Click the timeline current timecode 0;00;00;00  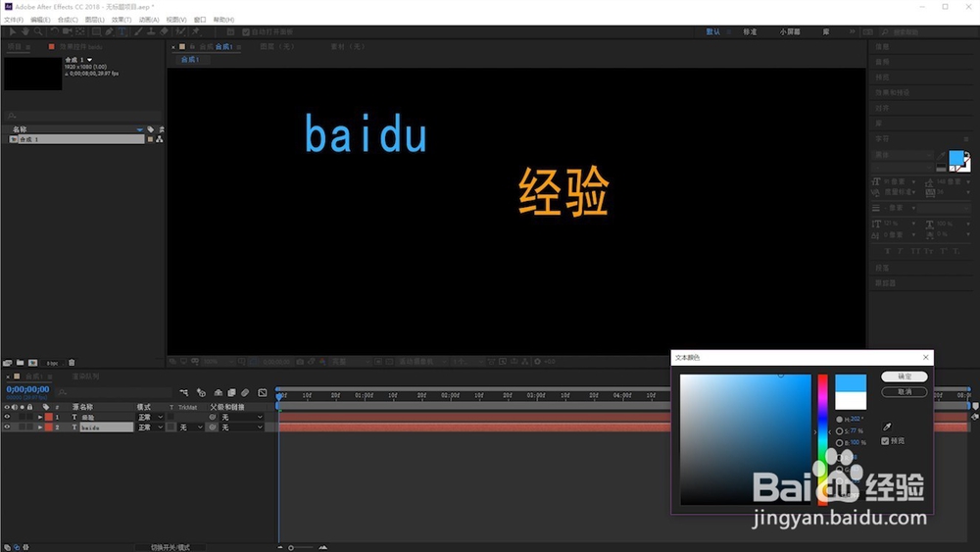tap(27, 389)
